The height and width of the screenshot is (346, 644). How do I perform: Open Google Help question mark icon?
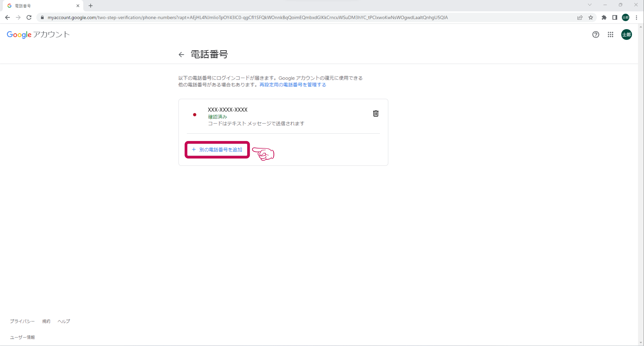click(596, 35)
